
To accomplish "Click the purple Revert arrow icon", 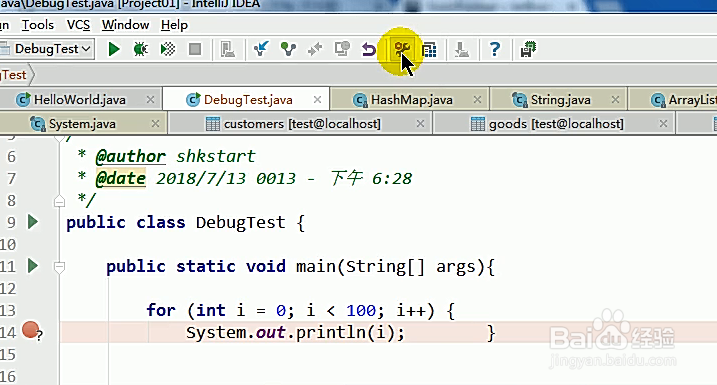I will (x=369, y=49).
